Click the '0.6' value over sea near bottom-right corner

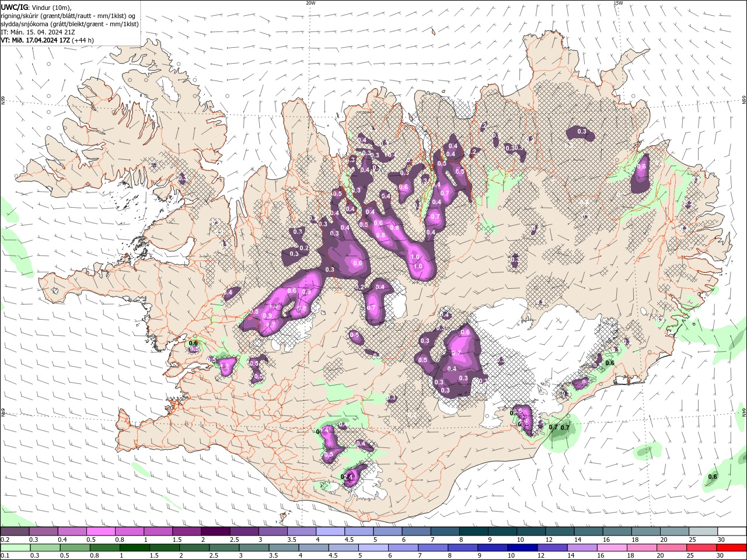713,477
